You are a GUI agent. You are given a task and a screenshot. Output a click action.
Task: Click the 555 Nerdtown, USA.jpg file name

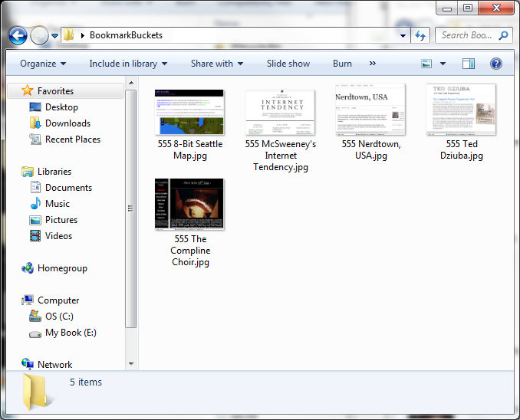point(371,149)
